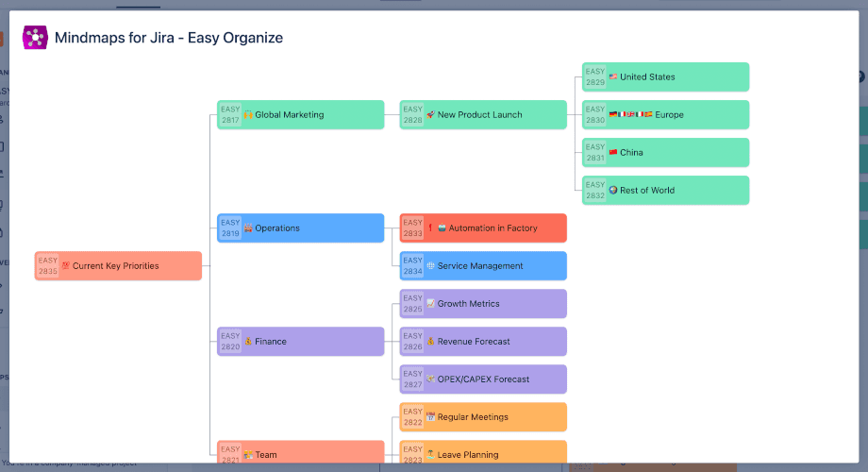Image resolution: width=868 pixels, height=472 pixels.
Task: Open the New Product Launch node
Action: click(x=483, y=114)
